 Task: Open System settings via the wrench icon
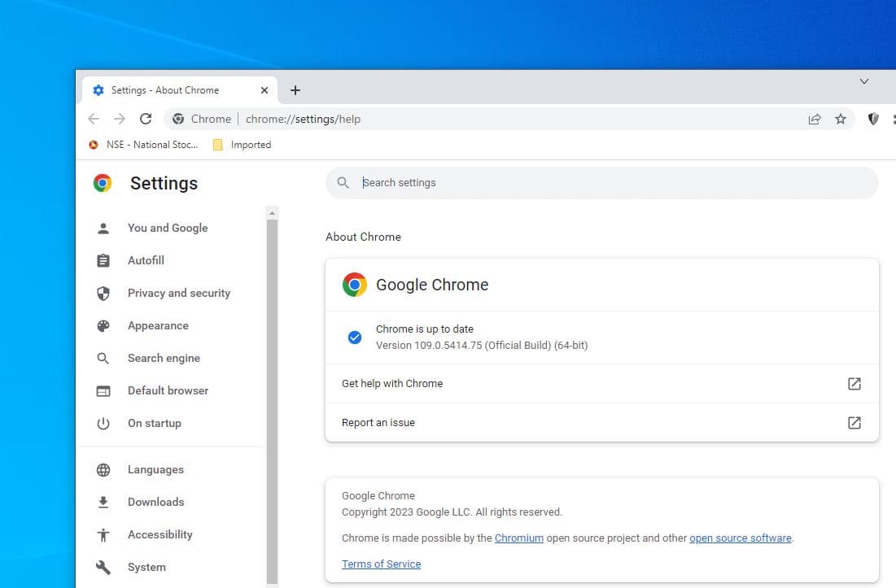[103, 567]
